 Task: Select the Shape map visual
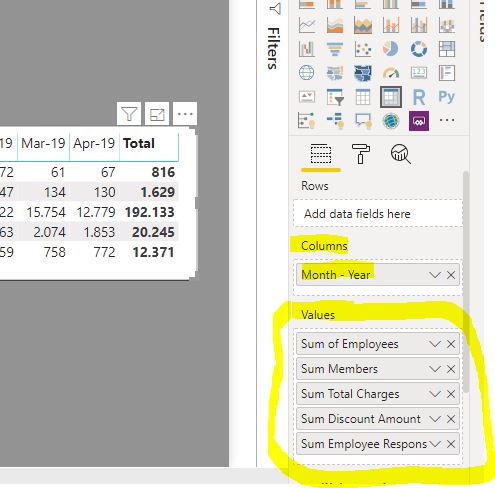pyautogui.click(x=363, y=73)
